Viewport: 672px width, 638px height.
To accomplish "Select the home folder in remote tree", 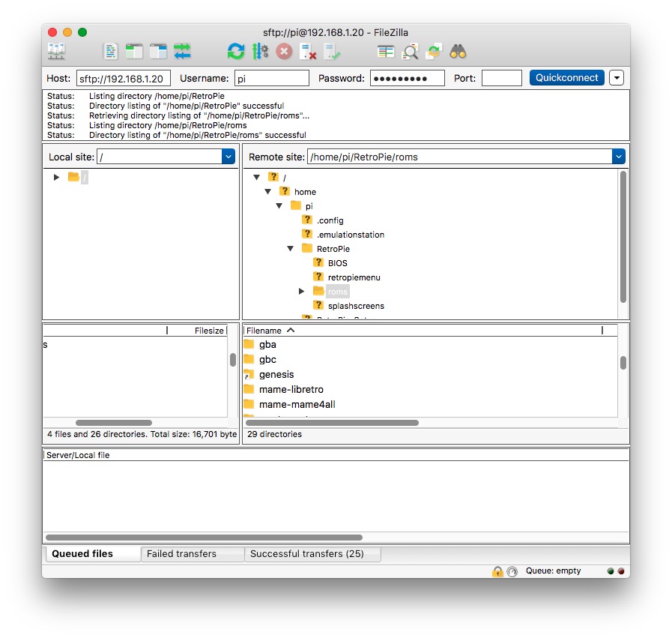I will pyautogui.click(x=305, y=192).
